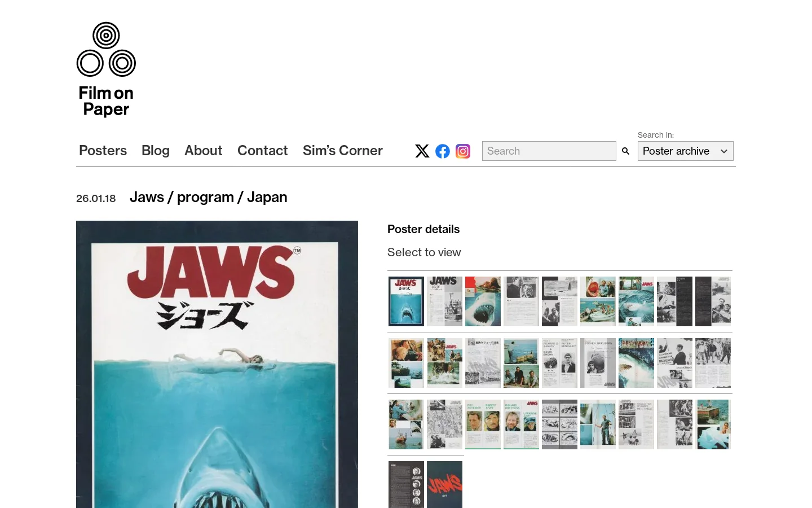This screenshot has height=508, width=812.
Task: Open the Posters menu item
Action: [103, 151]
